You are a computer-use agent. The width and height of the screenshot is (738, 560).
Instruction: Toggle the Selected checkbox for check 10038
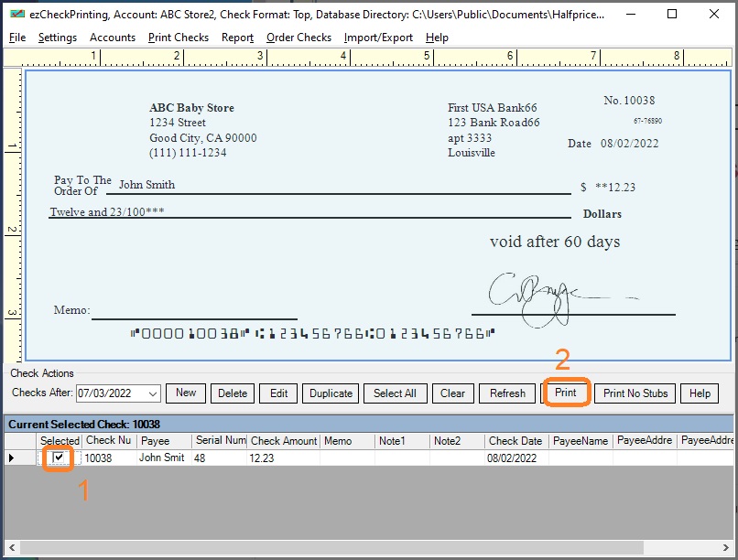(x=59, y=458)
